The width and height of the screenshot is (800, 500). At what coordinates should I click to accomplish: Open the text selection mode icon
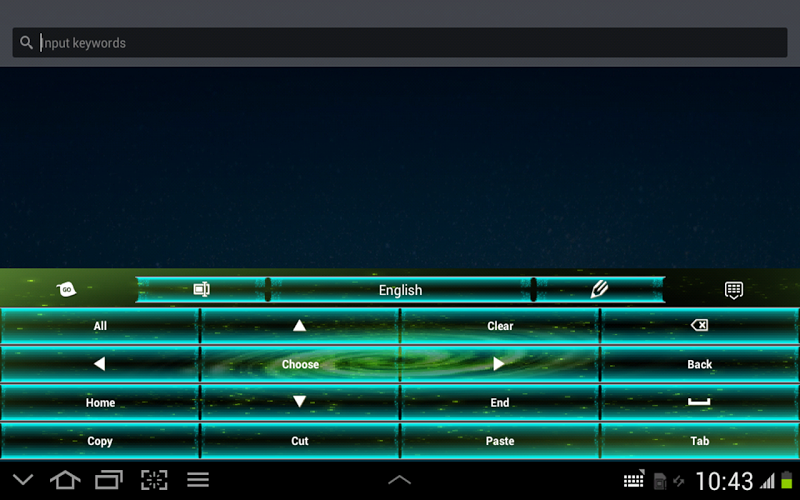pyautogui.click(x=202, y=289)
